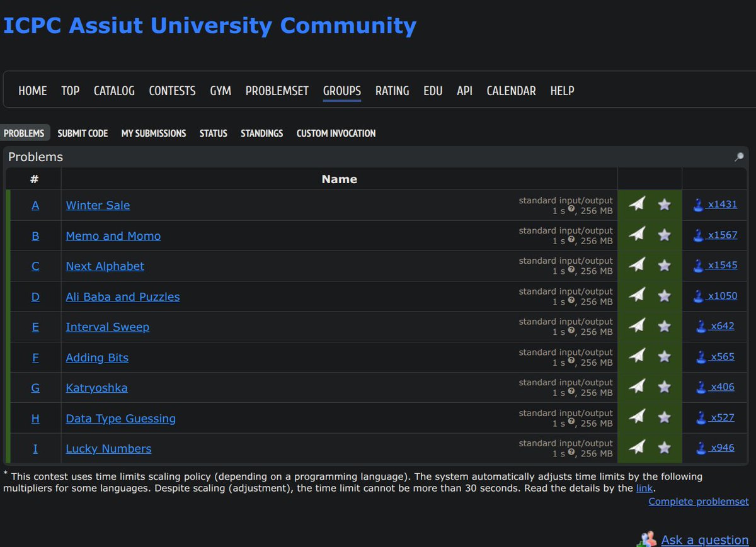The height and width of the screenshot is (547, 756).
Task: Open the Complete problemset link
Action: [x=699, y=501]
